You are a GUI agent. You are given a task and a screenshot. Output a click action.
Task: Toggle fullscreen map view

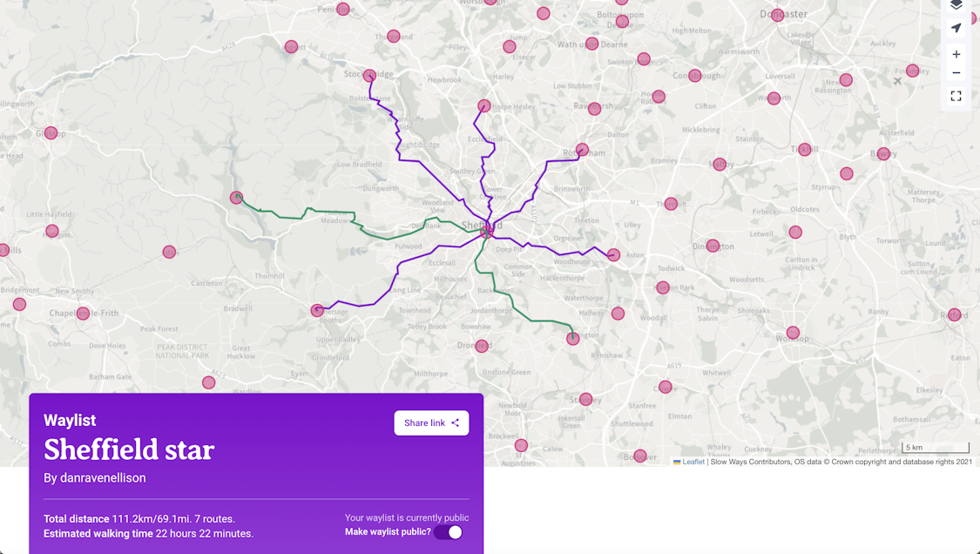pyautogui.click(x=956, y=97)
